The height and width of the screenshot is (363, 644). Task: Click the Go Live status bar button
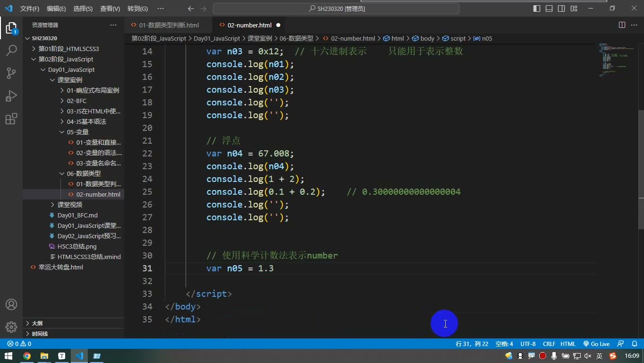596,344
